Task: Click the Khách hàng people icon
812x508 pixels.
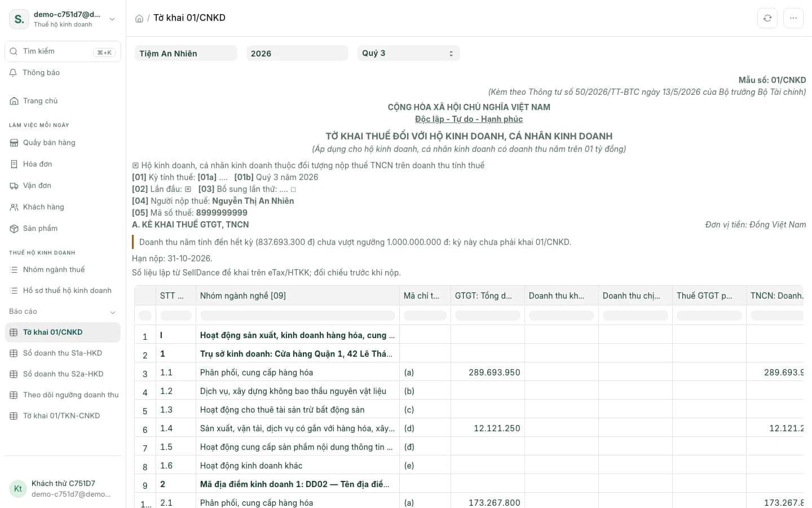Action: 14,207
